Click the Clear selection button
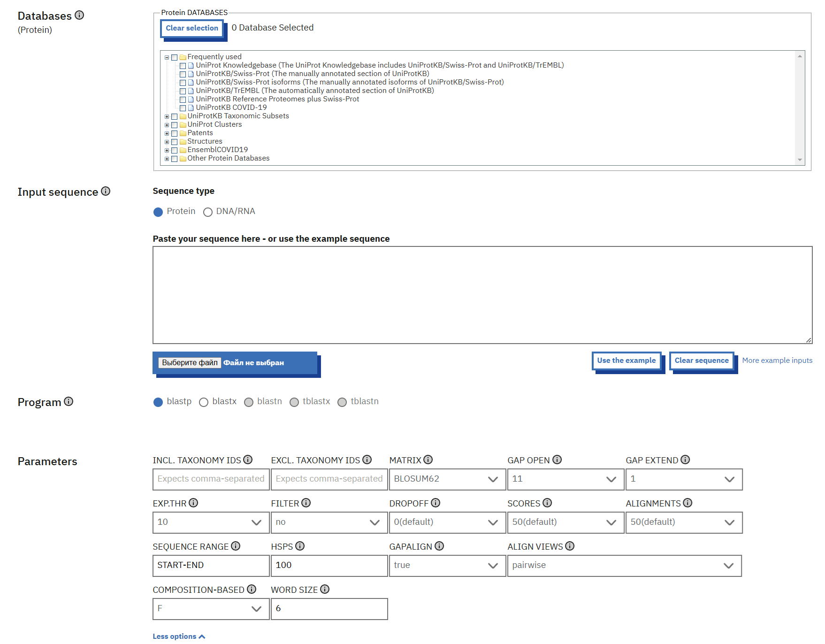 tap(192, 28)
